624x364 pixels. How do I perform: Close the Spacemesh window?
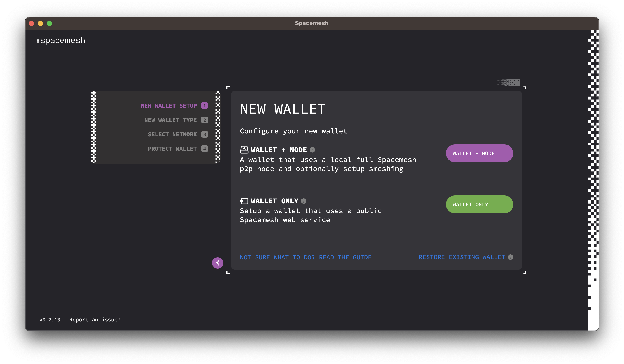[x=31, y=23]
